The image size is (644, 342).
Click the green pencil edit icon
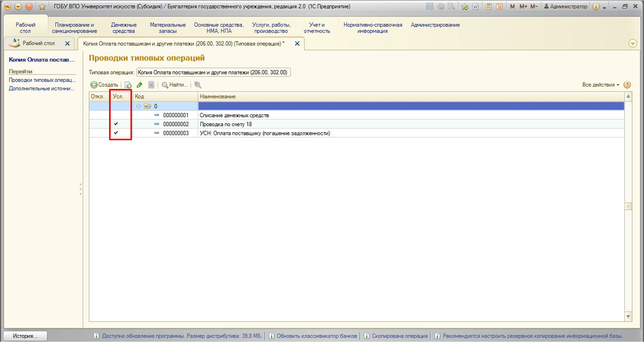pyautogui.click(x=140, y=85)
